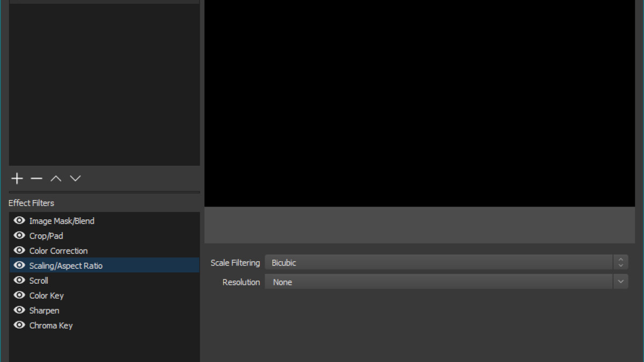Image resolution: width=644 pixels, height=362 pixels.
Task: Click the Scale Filtering stepper control
Action: coord(621,262)
